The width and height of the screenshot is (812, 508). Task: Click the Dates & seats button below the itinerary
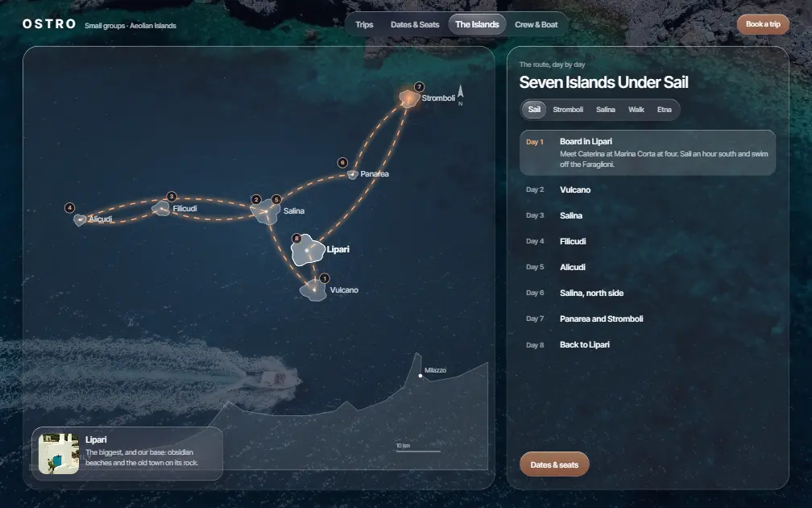coord(554,464)
